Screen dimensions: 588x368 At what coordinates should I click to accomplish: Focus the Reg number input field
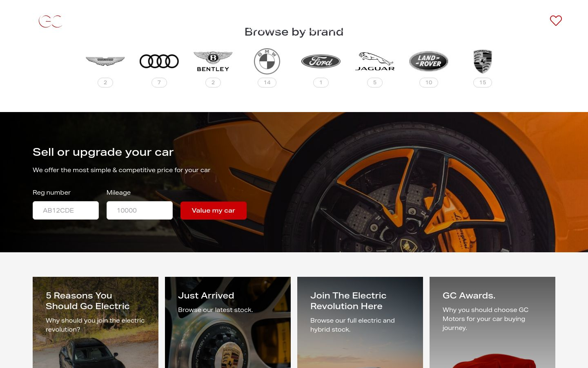(66, 211)
